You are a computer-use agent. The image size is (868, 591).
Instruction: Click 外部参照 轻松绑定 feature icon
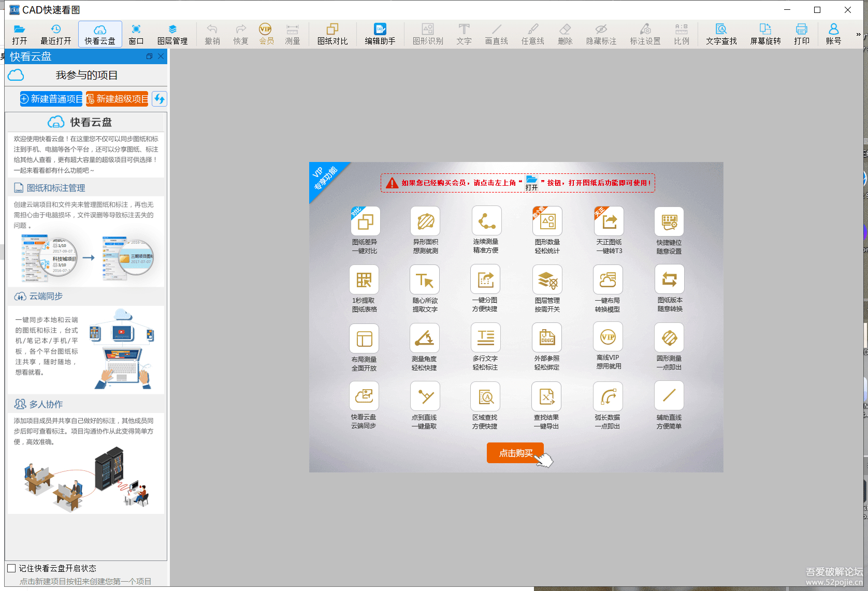547,338
